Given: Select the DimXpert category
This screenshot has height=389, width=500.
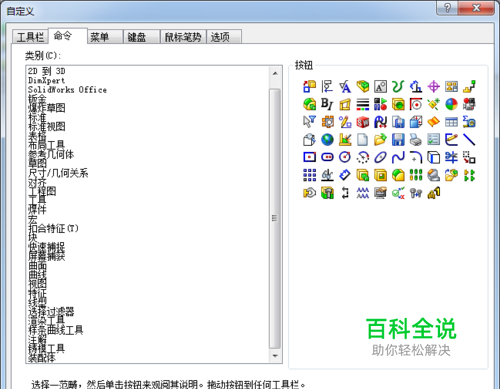Looking at the screenshot, I should tap(46, 80).
